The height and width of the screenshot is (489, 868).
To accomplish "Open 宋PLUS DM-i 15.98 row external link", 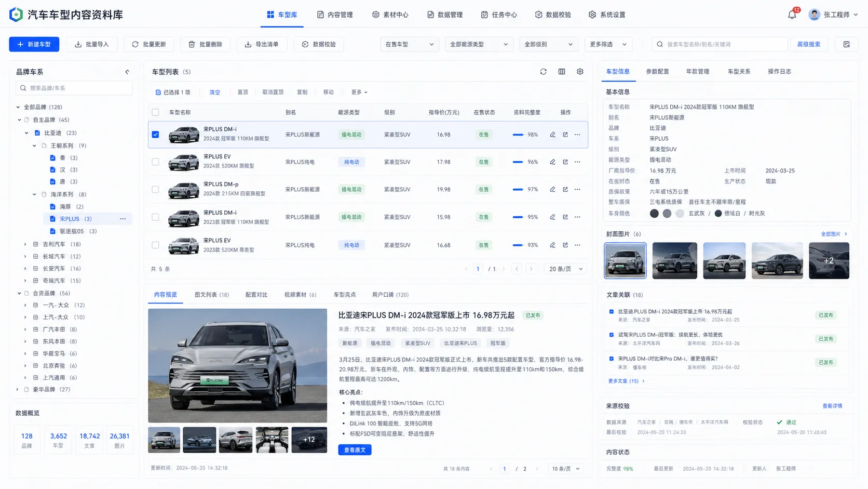I will [565, 217].
